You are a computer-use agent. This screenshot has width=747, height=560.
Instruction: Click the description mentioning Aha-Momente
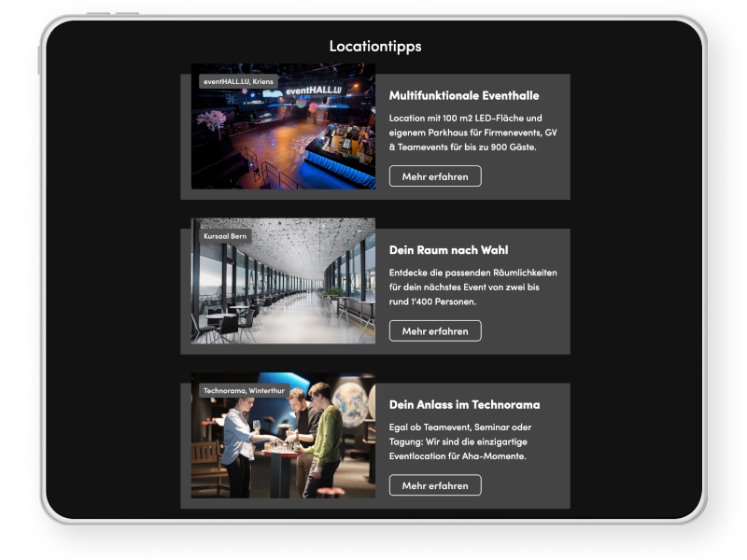(x=460, y=441)
